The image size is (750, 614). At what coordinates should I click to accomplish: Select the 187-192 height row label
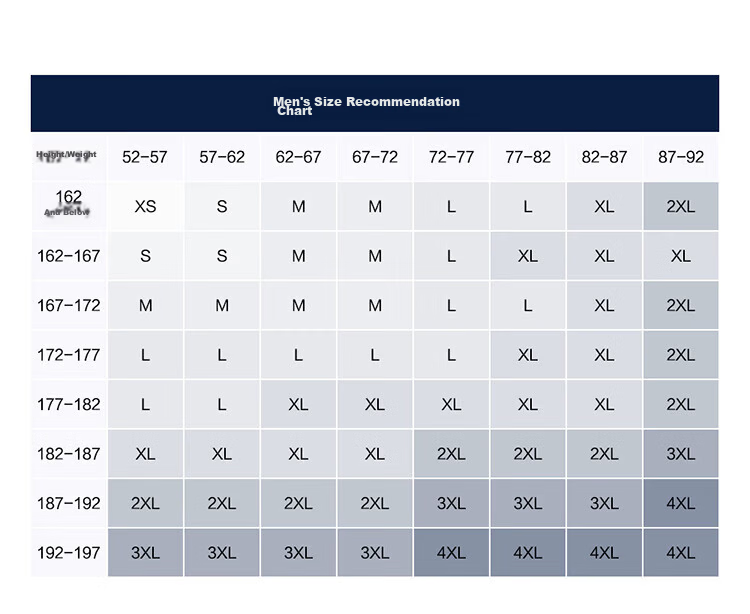pyautogui.click(x=69, y=504)
